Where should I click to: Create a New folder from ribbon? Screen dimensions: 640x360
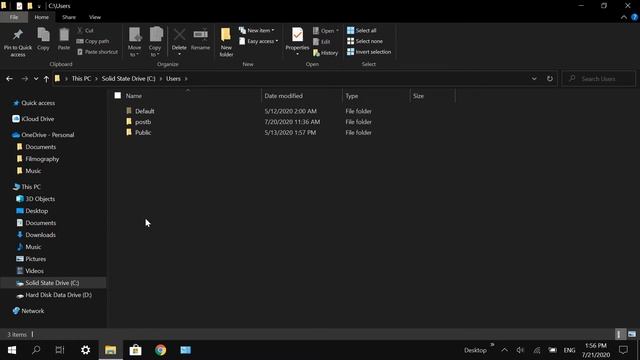pyautogui.click(x=226, y=42)
